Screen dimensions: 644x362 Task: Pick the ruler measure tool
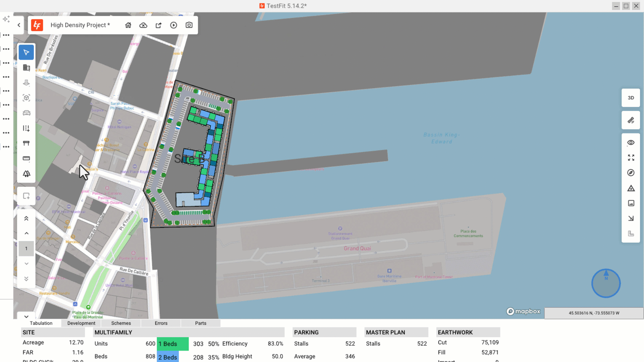coord(26,158)
